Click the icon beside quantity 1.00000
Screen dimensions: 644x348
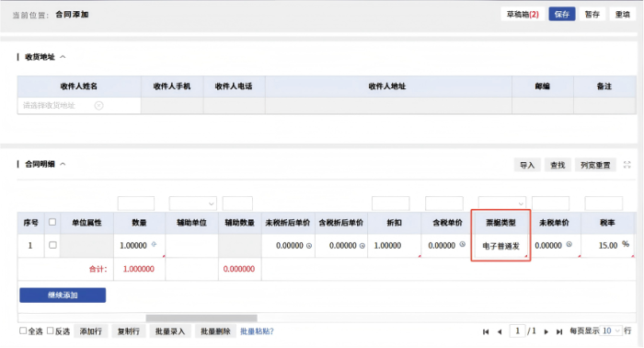(154, 244)
